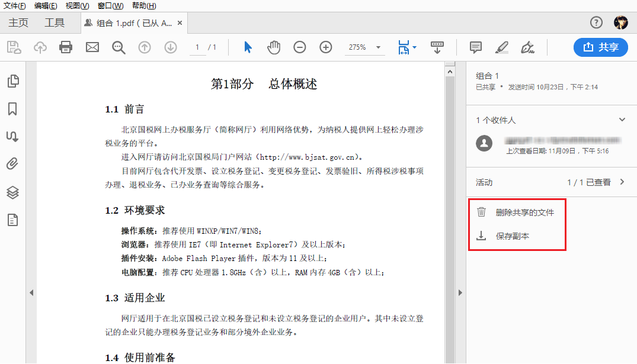This screenshot has width=637, height=364.
Task: Click the 1 / 1 已查看 text
Action: [x=589, y=182]
